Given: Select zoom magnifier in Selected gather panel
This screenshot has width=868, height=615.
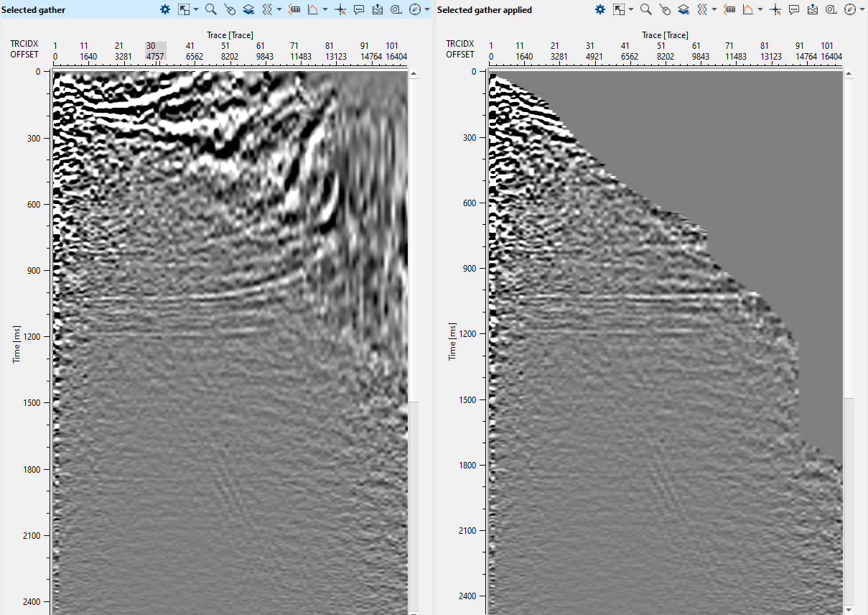Looking at the screenshot, I should coord(210,9).
